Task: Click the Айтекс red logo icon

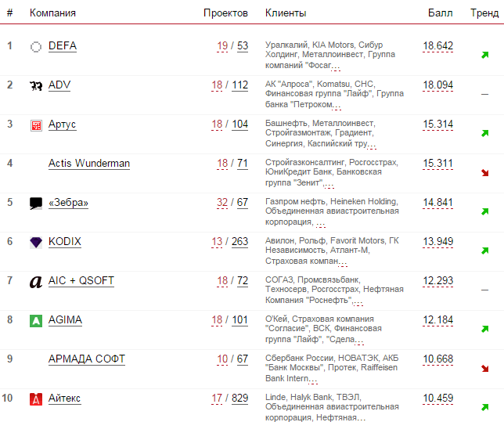Action: point(35,399)
